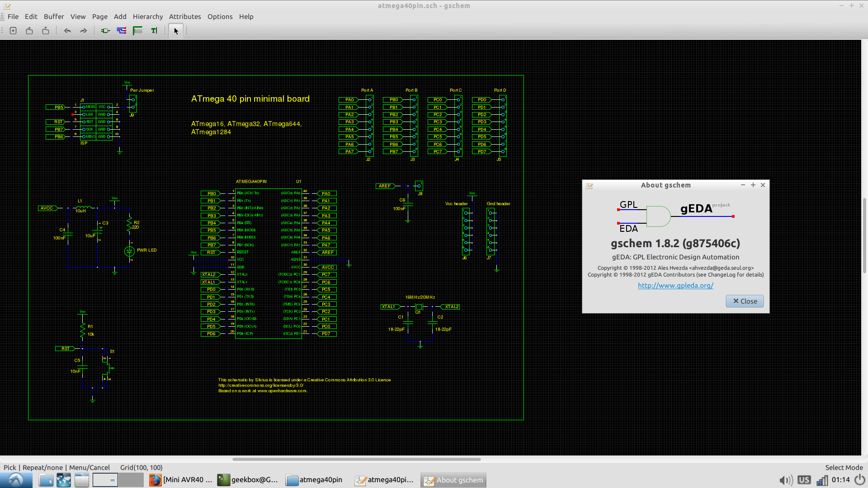The width and height of the screenshot is (868, 488).
Task: Click the Redo arrow icon
Action: point(83,31)
